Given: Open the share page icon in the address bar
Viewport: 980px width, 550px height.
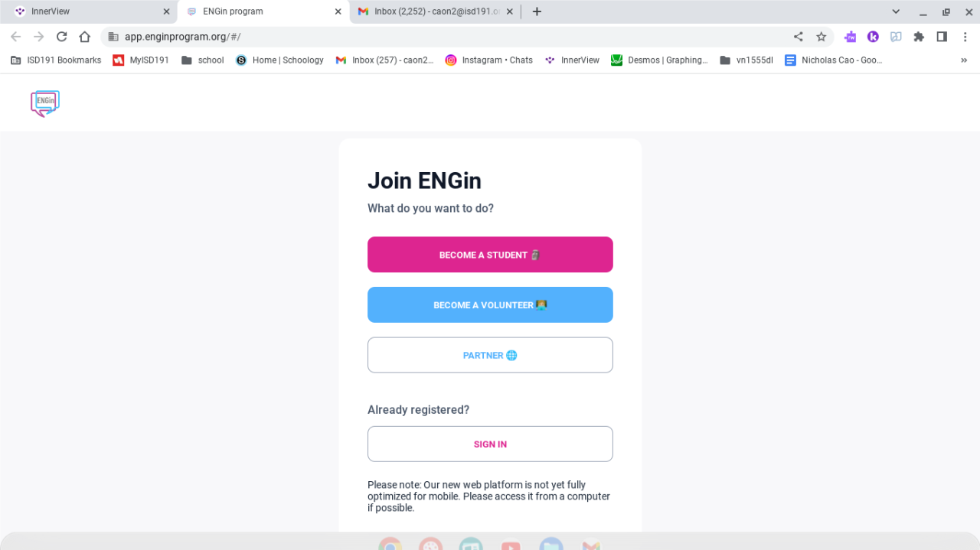Looking at the screenshot, I should pyautogui.click(x=799, y=37).
